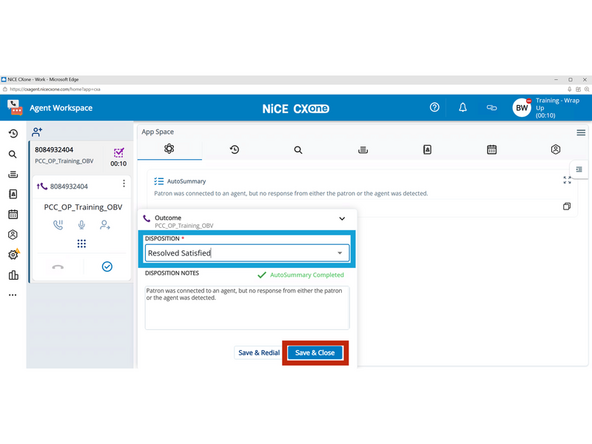This screenshot has width=592, height=444.
Task: Click the blue checkmark outcome button
Action: coord(107,267)
